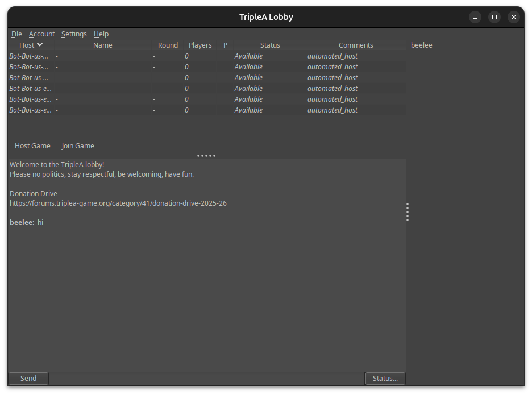Click the Players column header
Viewport: 532px width, 395px height.
pos(200,45)
